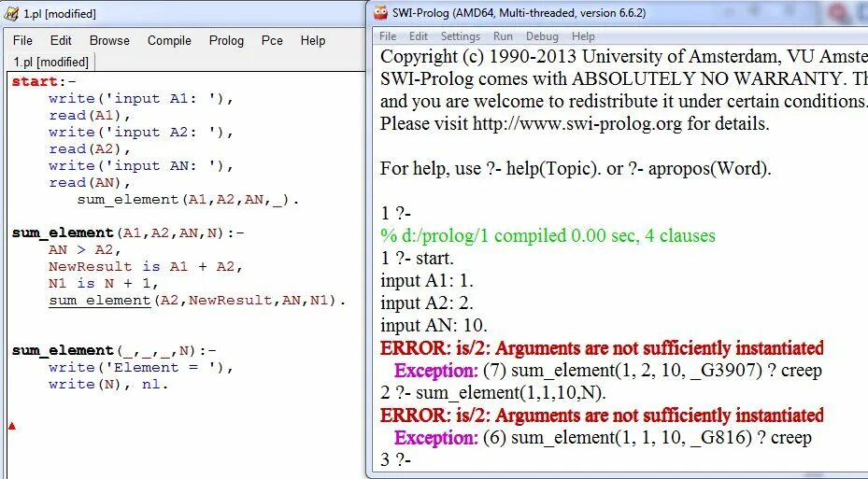Click the editor window title icon

point(11,13)
